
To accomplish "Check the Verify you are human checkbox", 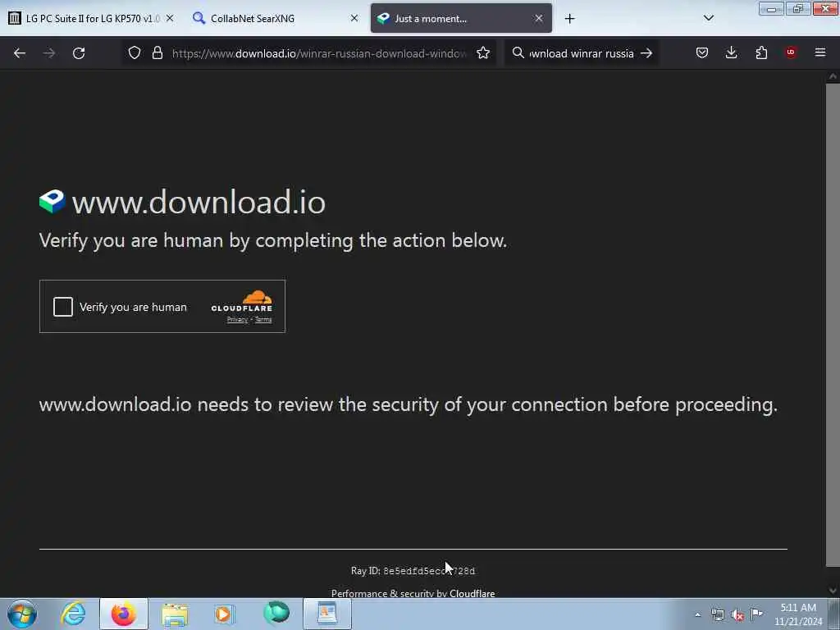I will (x=62, y=307).
